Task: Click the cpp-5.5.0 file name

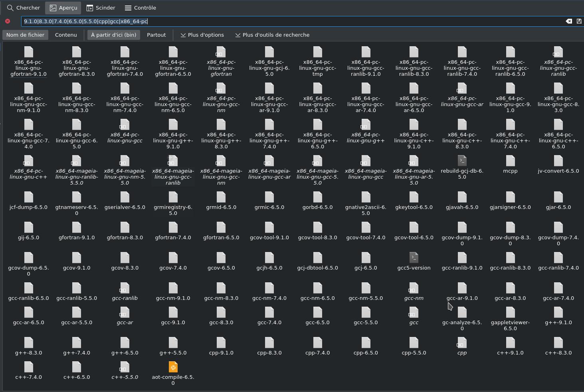Action: click(414, 353)
